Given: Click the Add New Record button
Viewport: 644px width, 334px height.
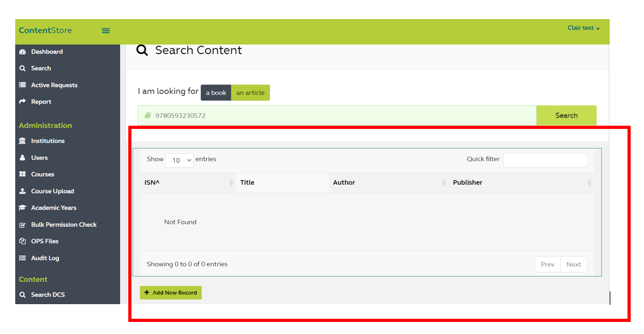Looking at the screenshot, I should pyautogui.click(x=171, y=293).
